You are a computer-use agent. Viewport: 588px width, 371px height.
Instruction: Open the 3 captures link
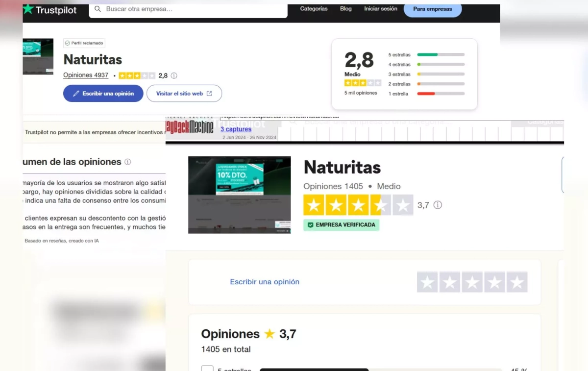[236, 129]
